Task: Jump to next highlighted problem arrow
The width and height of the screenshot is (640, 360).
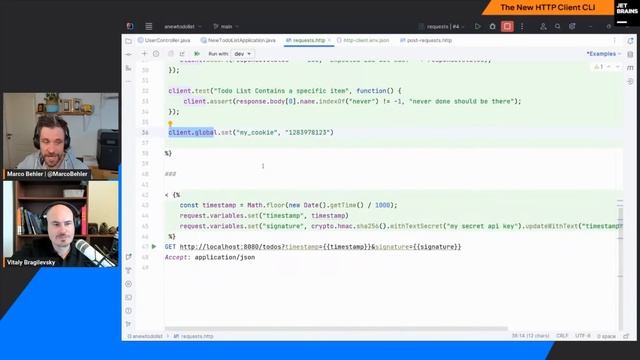Action: [x=618, y=67]
